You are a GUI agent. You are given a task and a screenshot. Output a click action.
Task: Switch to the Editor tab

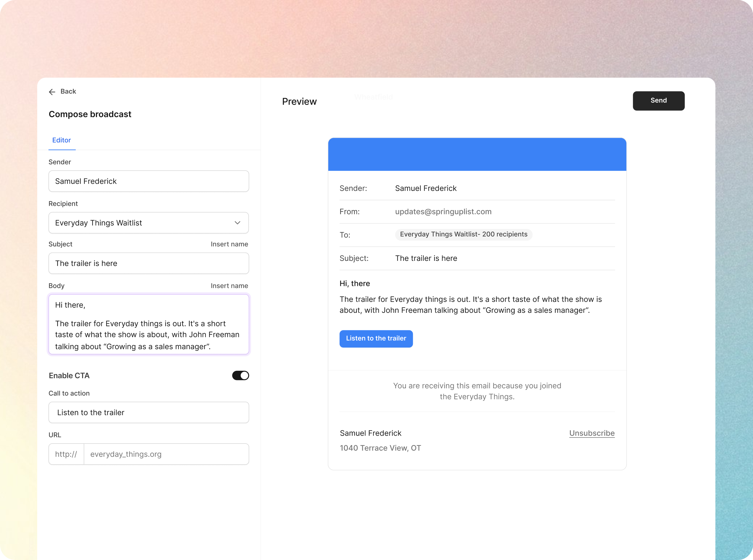coord(61,140)
